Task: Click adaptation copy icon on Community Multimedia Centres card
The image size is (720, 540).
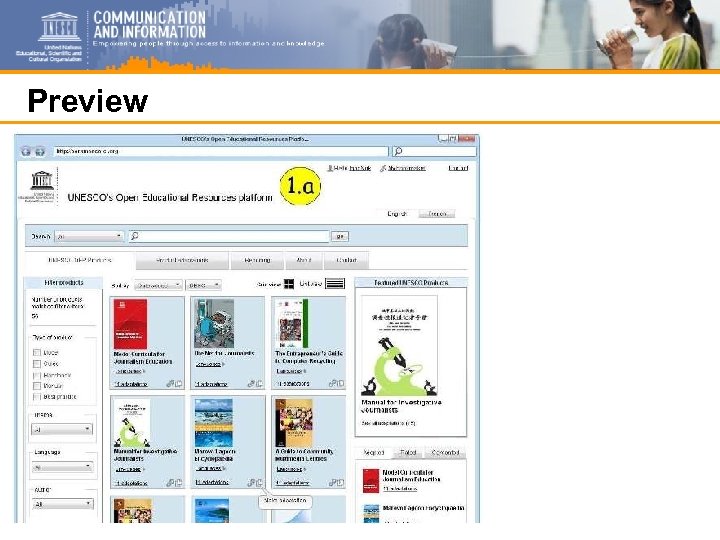Action: click(x=340, y=482)
